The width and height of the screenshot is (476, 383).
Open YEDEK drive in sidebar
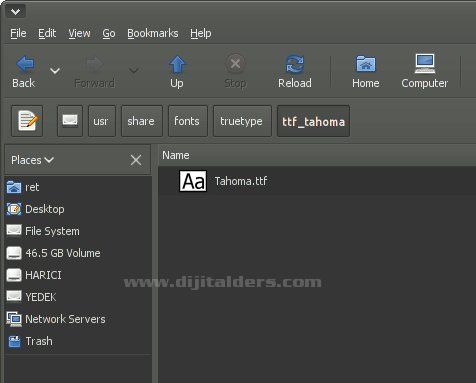79,297
